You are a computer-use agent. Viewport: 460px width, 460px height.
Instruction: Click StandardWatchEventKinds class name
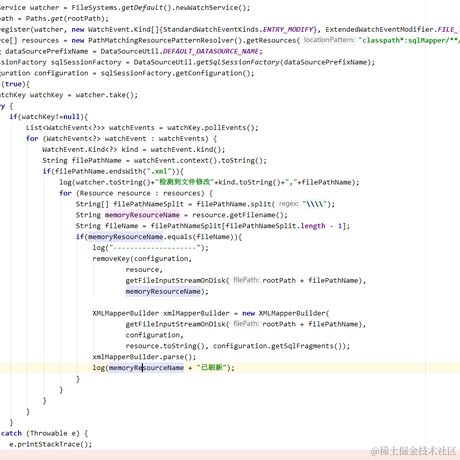(x=211, y=29)
